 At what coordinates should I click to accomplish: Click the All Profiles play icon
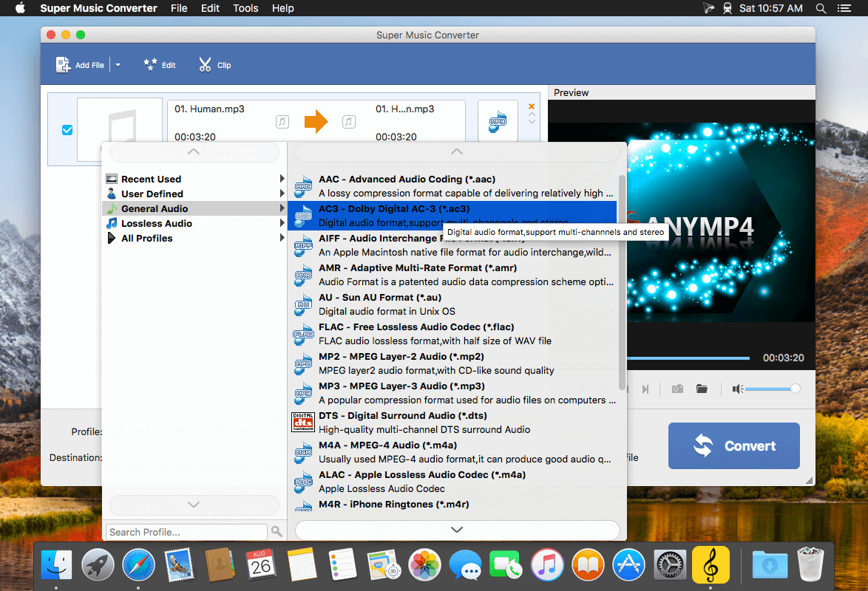coord(112,238)
